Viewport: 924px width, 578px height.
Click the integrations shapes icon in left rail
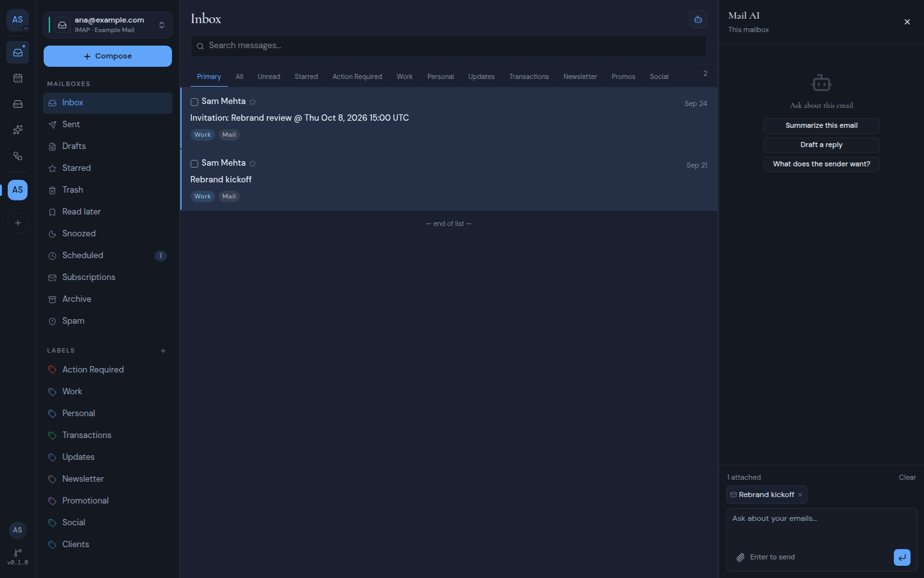(17, 156)
